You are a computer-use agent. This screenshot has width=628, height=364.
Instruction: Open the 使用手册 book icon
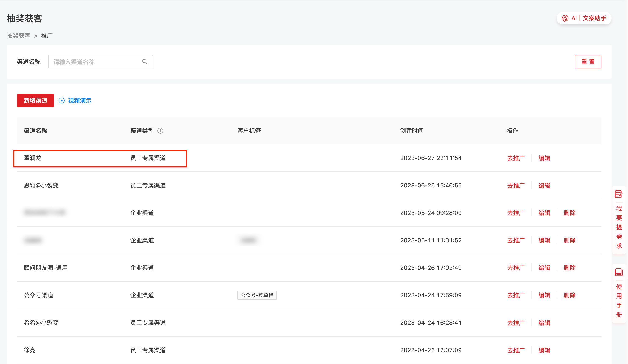(x=618, y=272)
